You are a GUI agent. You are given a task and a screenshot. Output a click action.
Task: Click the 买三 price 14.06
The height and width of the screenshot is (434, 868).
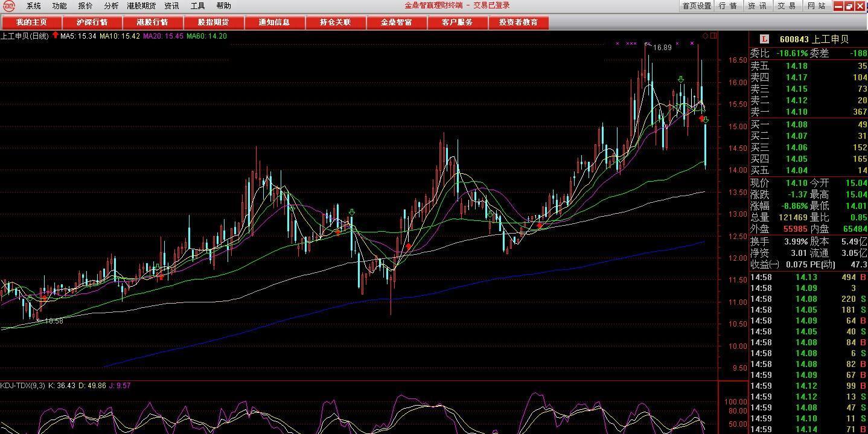coord(796,147)
